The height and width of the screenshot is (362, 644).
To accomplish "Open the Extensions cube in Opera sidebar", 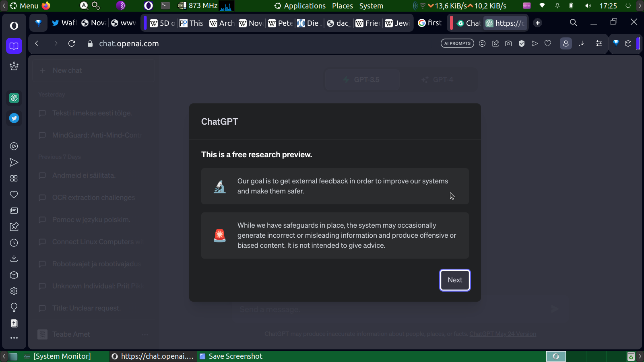I will [x=14, y=275].
